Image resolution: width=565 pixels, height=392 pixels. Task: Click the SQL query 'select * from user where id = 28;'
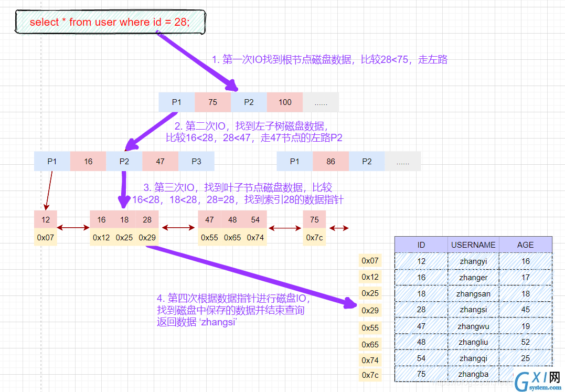[x=110, y=22]
